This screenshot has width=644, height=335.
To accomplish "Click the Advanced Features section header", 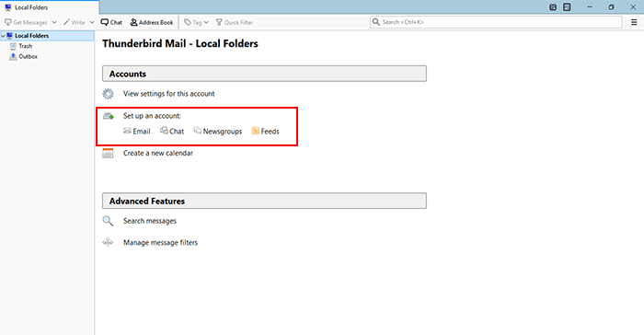I will click(264, 201).
